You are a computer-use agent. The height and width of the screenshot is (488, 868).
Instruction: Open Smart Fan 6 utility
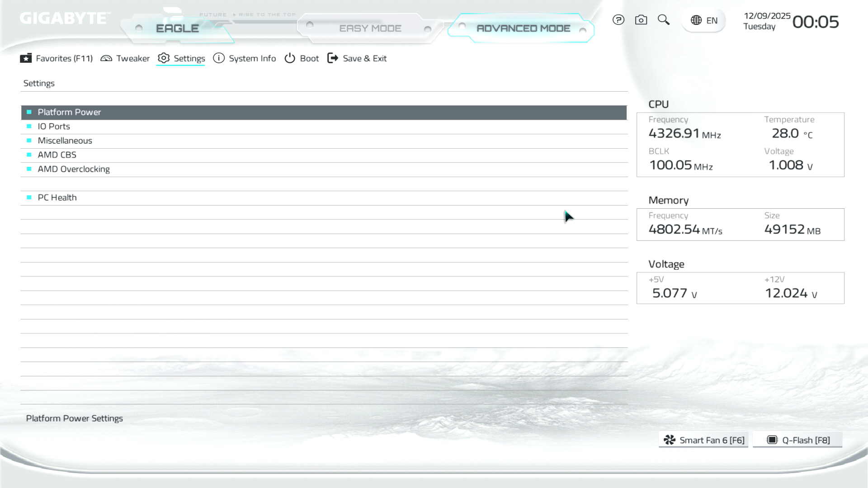point(703,440)
